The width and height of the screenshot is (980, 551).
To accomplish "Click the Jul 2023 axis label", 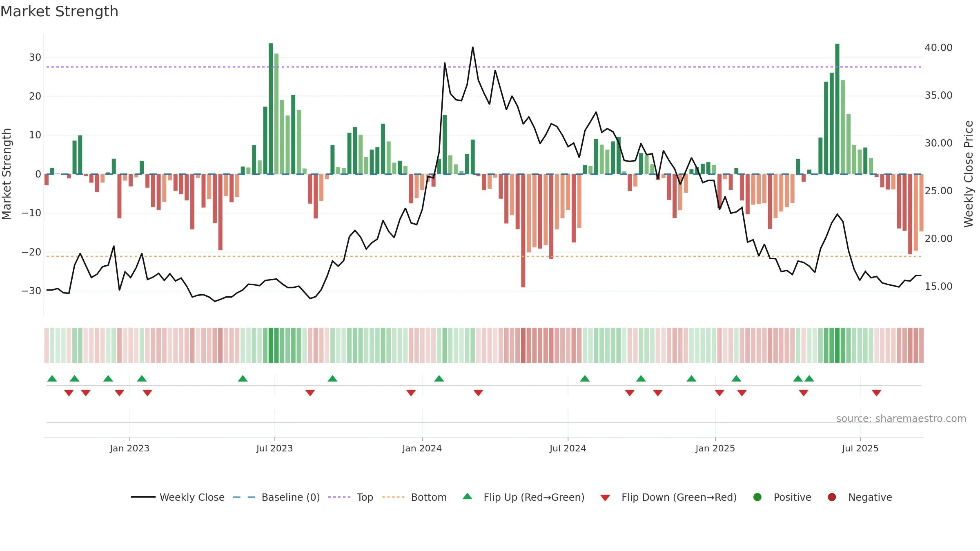I will tap(274, 448).
